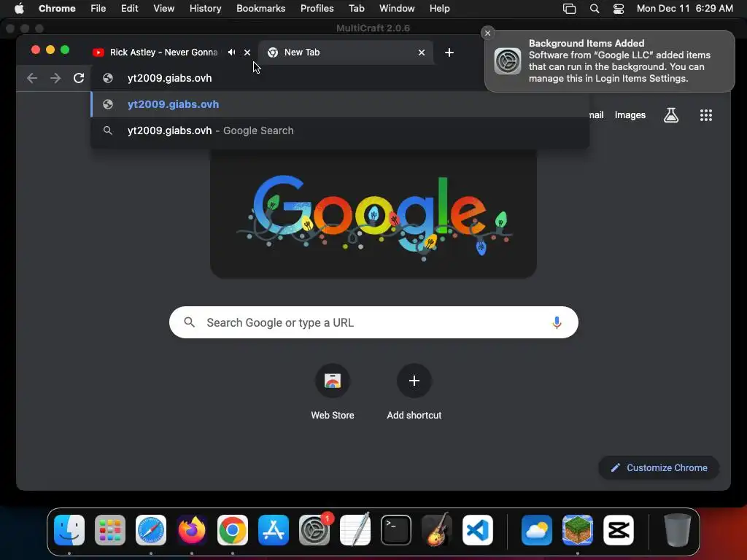This screenshot has height=560, width=747.
Task: Reload the page with the refresh icon
Action: click(79, 78)
